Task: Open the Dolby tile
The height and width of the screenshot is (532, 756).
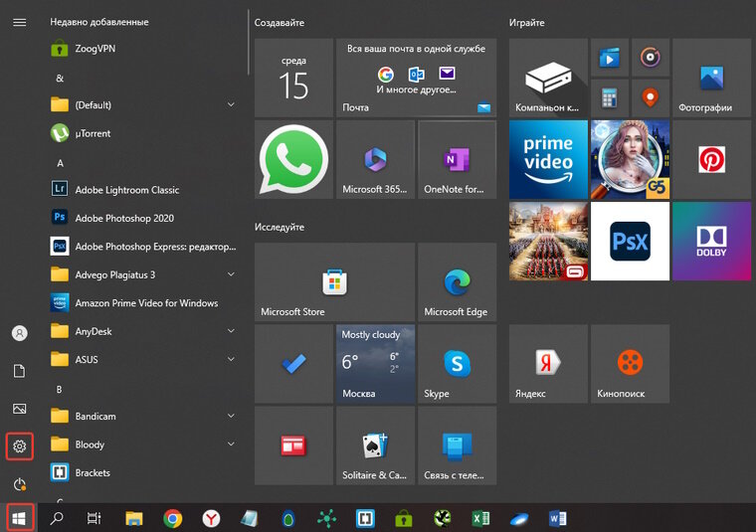Action: [711, 241]
